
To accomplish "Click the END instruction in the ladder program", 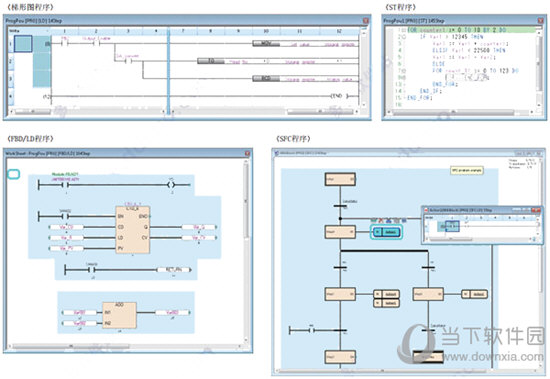I will point(339,96).
